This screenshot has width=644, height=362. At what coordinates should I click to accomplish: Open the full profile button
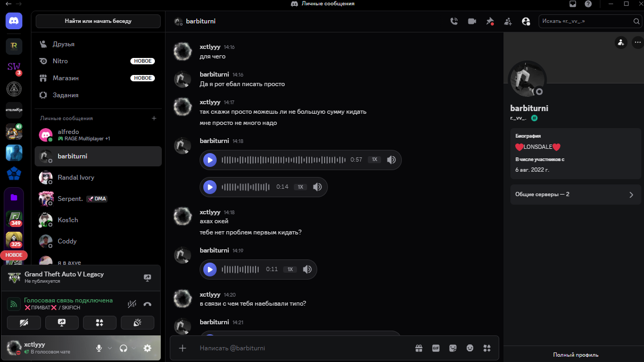coord(575,355)
